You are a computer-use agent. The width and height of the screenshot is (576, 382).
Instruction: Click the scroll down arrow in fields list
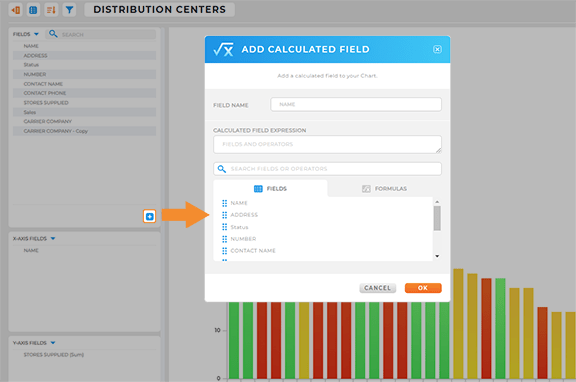pos(437,256)
